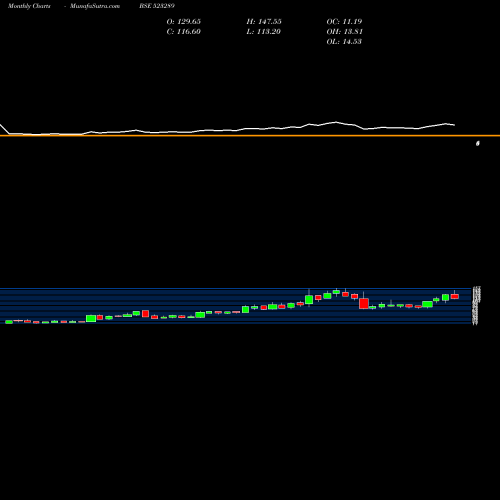Screen dimensions: 500x500
Task: Click the 'OL: 14.53' reading
Action: [344, 42]
